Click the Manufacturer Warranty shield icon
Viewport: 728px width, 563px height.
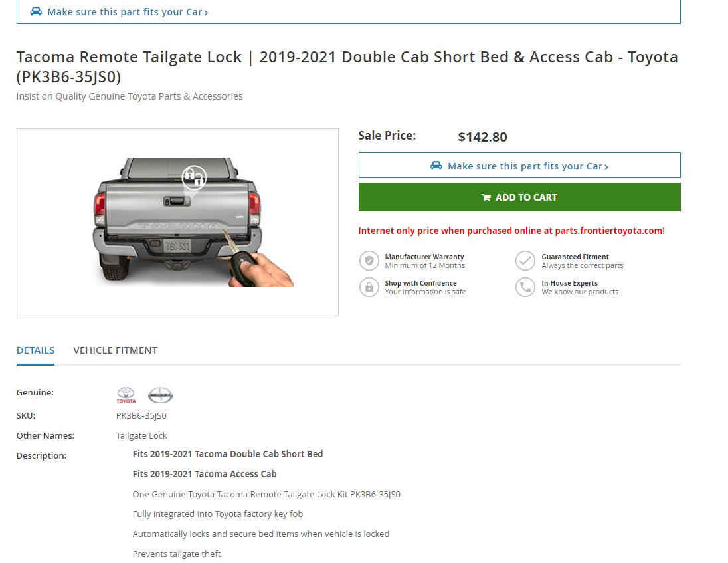369,261
